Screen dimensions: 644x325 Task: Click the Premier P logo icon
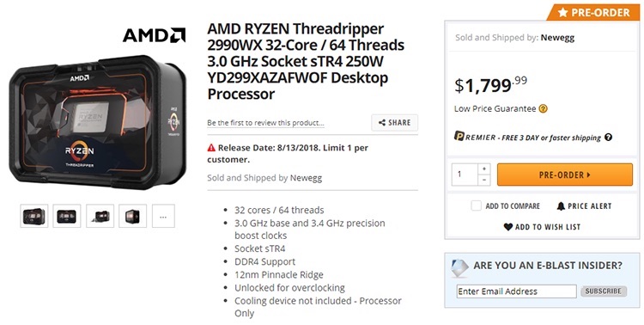pyautogui.click(x=459, y=136)
